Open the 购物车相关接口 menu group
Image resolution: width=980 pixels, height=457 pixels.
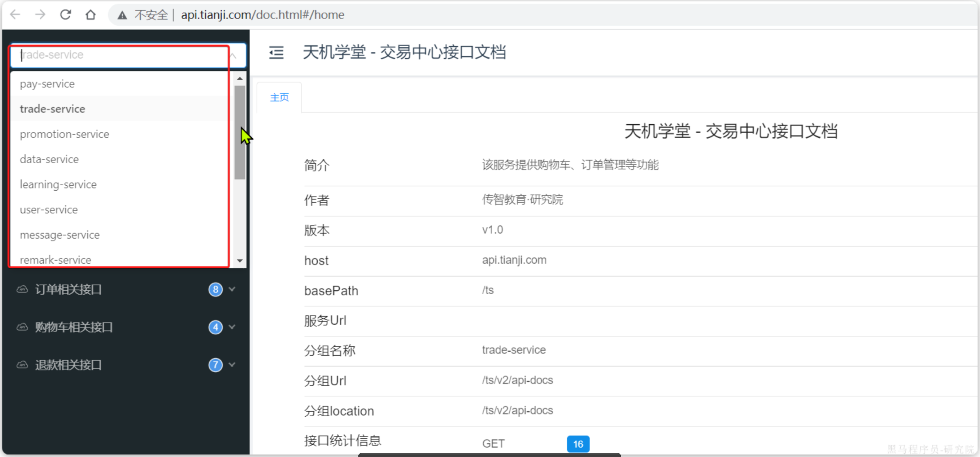click(126, 327)
